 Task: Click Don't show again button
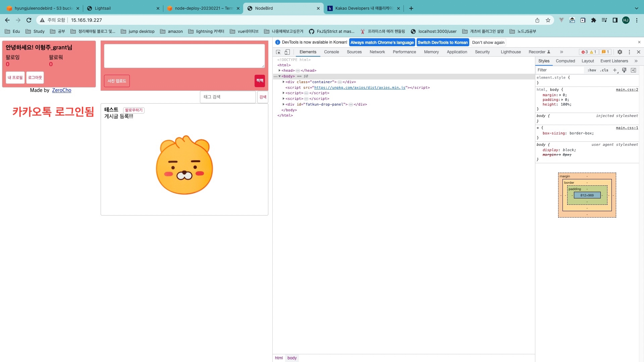[x=488, y=43]
